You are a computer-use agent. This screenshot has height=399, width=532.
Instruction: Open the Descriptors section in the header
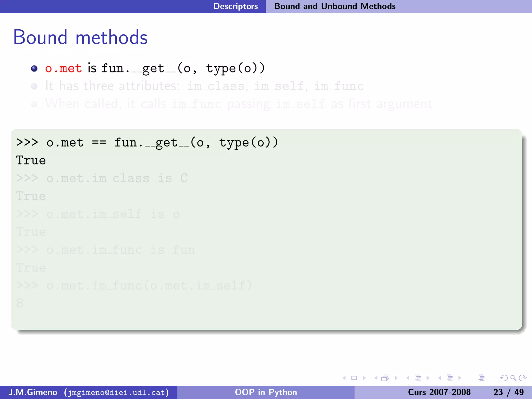click(x=236, y=6)
